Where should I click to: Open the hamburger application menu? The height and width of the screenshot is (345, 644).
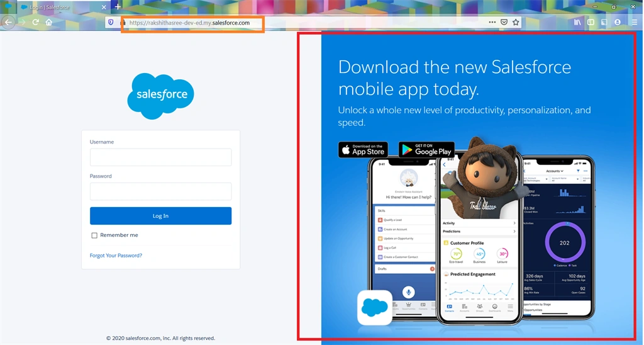pyautogui.click(x=635, y=22)
